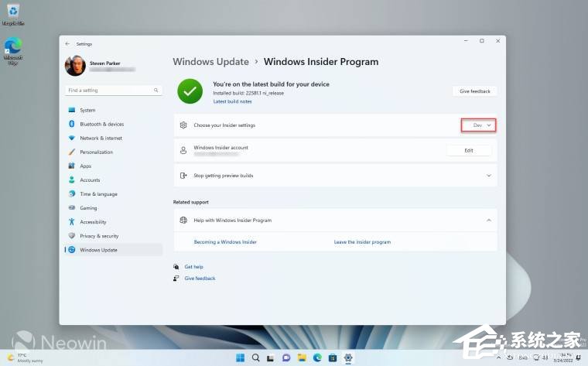588x366 pixels.
Task: Click the Give feedback button
Action: tap(475, 91)
